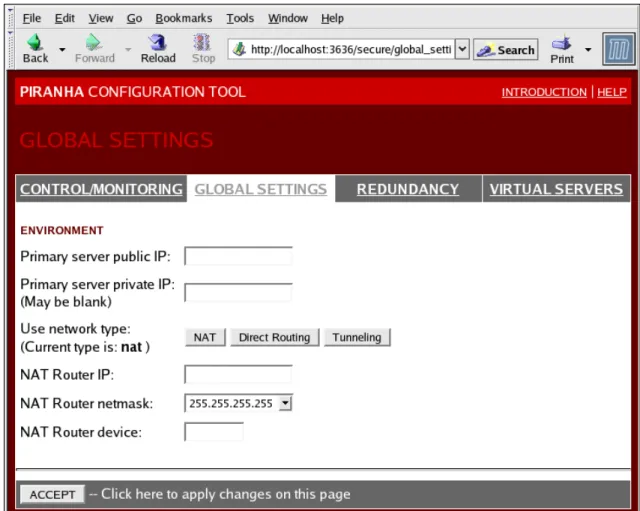The height and width of the screenshot is (511, 640).
Task: Open the Back history dropdown arrow
Action: [x=62, y=50]
